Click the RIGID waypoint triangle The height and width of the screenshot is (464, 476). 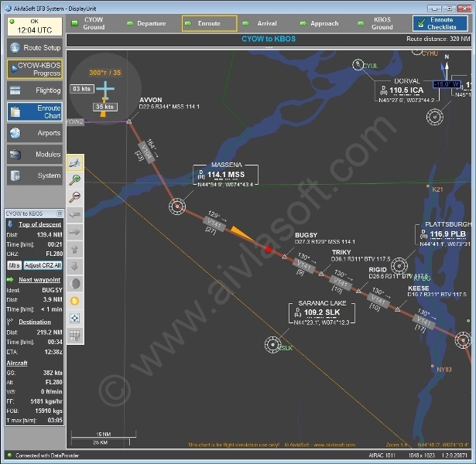coord(358,291)
